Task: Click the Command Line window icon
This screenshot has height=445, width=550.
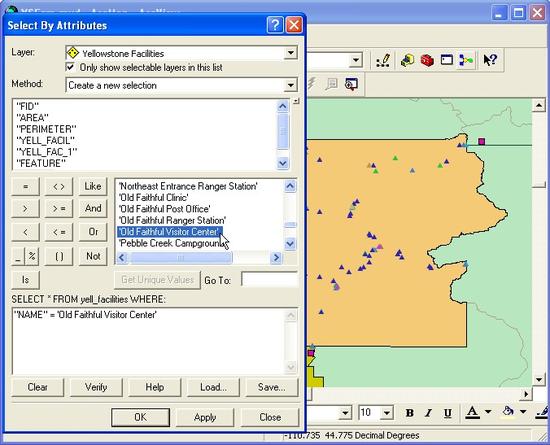Action: (x=447, y=60)
